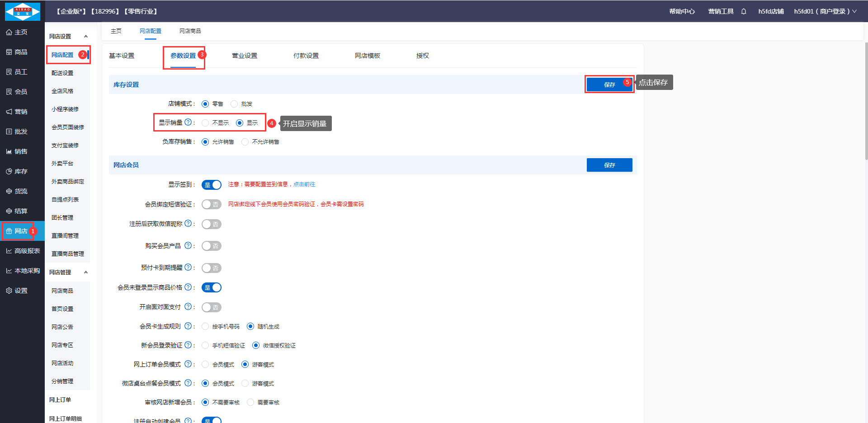Open the 库存 inventory sidebar icon
The width and height of the screenshot is (868, 423).
click(x=9, y=171)
